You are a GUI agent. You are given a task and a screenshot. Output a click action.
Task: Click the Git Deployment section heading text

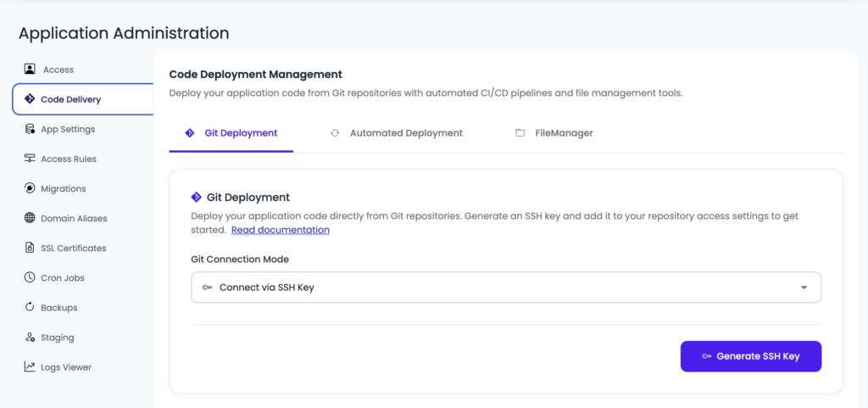(x=248, y=197)
